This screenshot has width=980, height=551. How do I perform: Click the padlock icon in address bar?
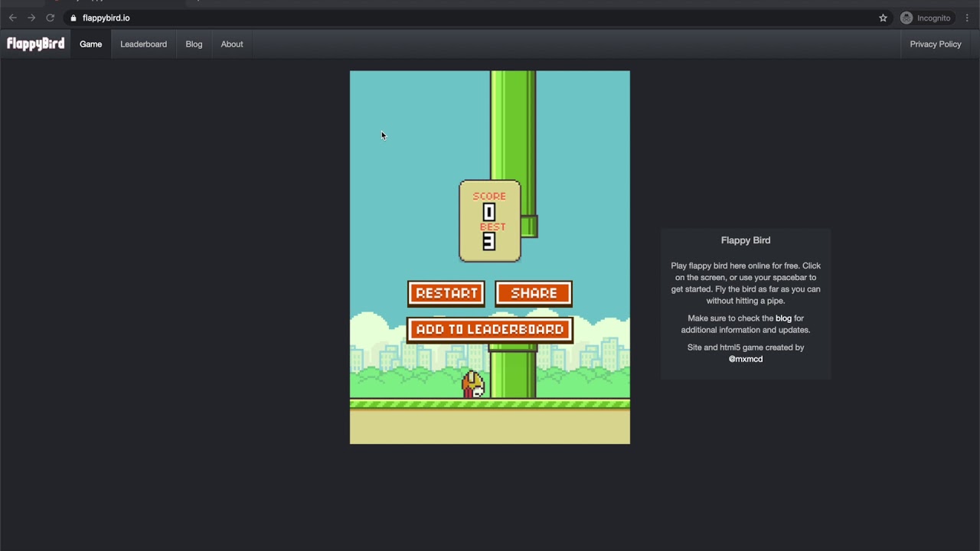(x=73, y=18)
